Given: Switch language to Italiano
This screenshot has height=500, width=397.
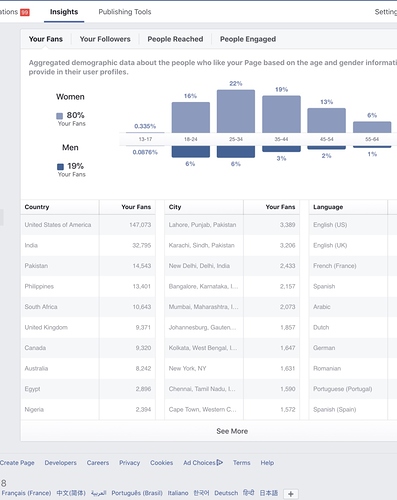Looking at the screenshot, I should [178, 493].
